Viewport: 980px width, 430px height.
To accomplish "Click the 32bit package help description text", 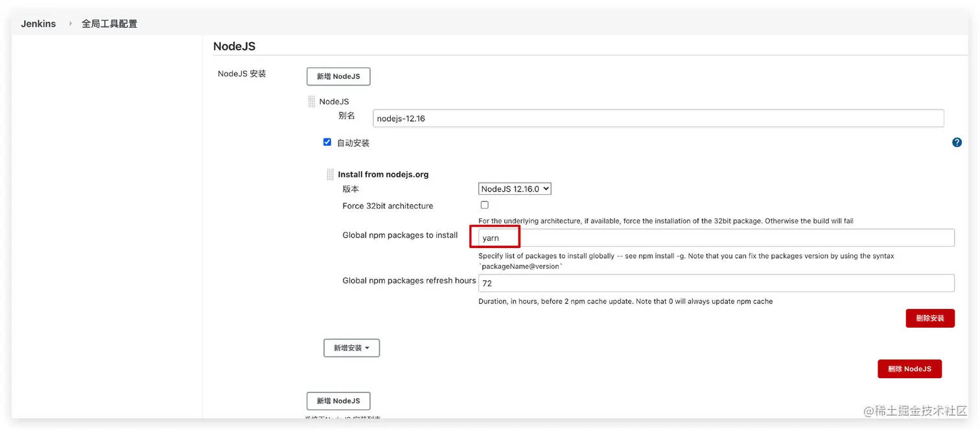I will pyautogui.click(x=666, y=221).
